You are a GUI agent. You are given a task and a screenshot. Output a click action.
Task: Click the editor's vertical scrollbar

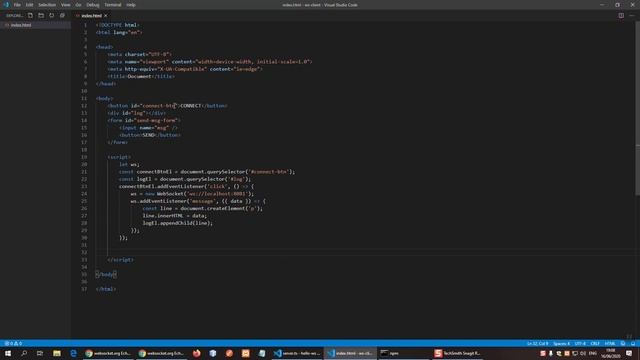pos(637,108)
